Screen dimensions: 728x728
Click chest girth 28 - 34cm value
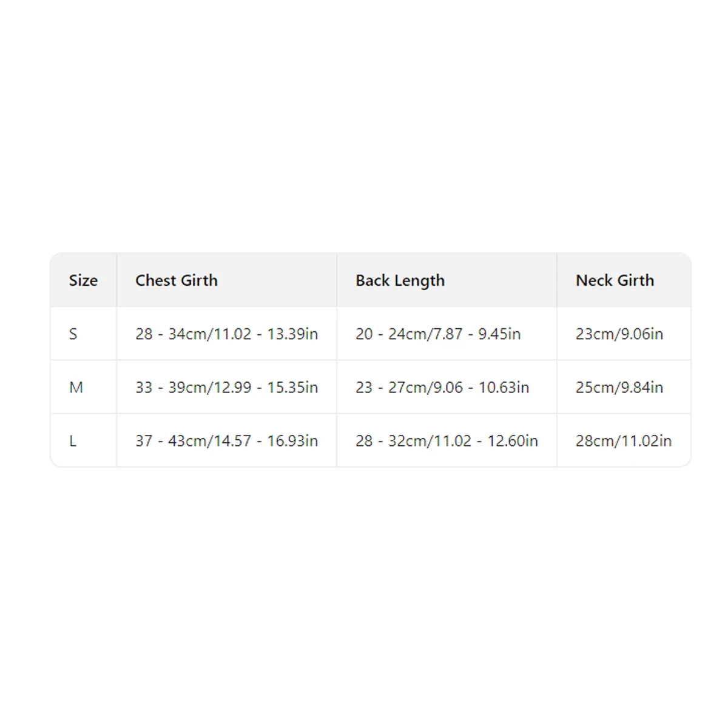[226, 334]
